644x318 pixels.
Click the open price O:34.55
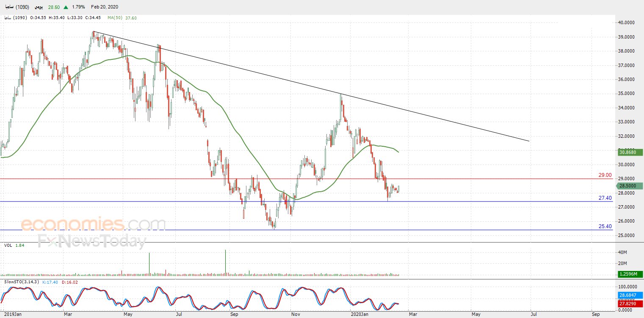pos(38,18)
